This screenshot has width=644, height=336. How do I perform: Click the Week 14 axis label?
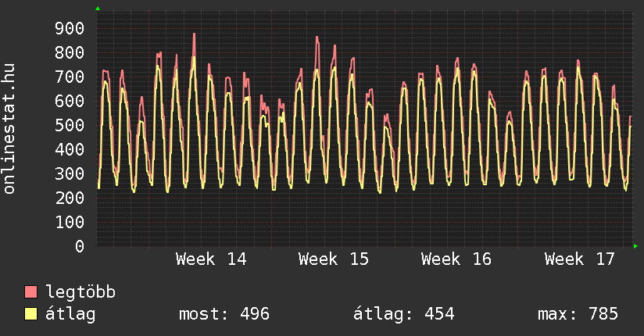[211, 259]
